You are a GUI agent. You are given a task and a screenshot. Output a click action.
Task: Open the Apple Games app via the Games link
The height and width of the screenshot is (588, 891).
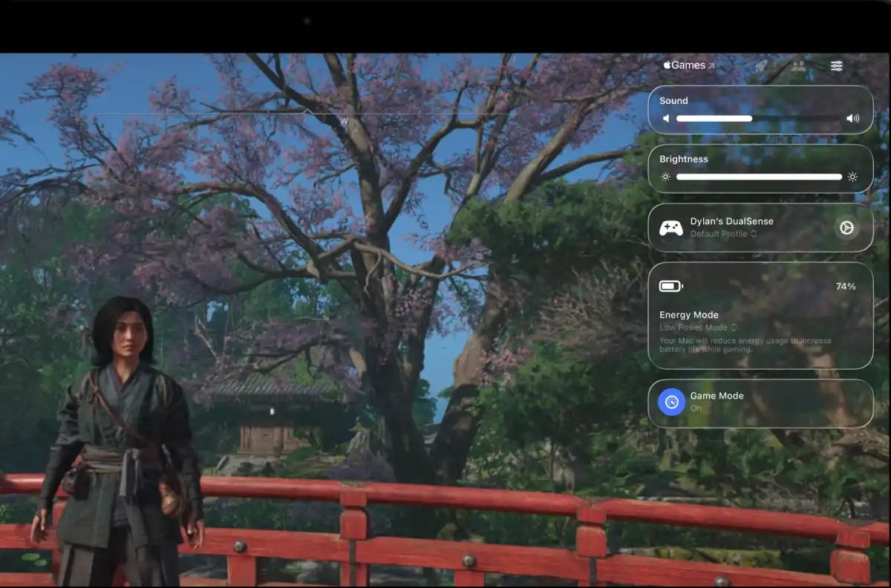click(x=687, y=65)
